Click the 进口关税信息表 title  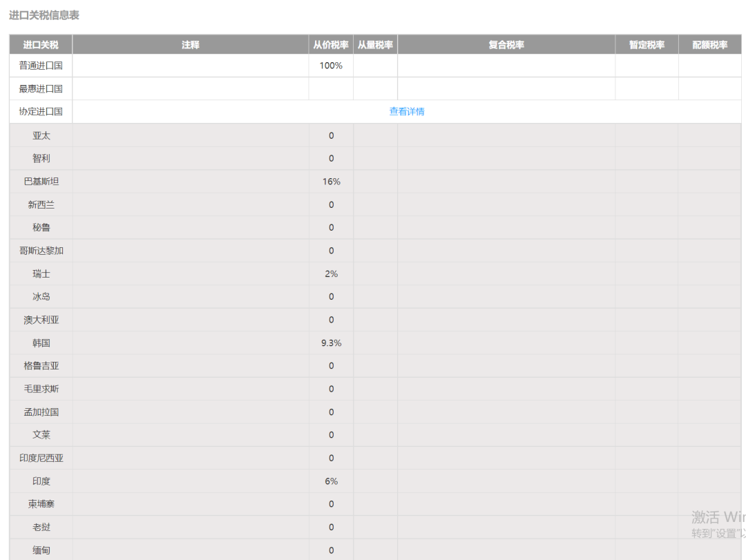point(44,15)
